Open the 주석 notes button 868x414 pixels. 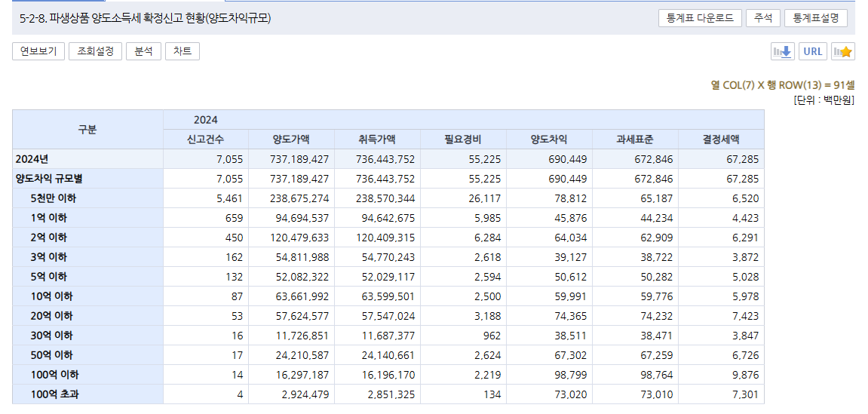(x=763, y=17)
